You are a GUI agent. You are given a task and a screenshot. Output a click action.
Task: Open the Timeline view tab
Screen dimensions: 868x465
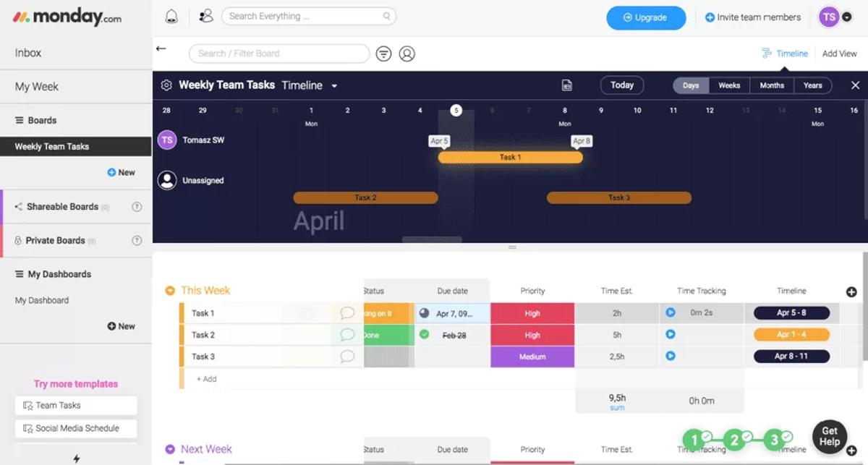(x=785, y=54)
